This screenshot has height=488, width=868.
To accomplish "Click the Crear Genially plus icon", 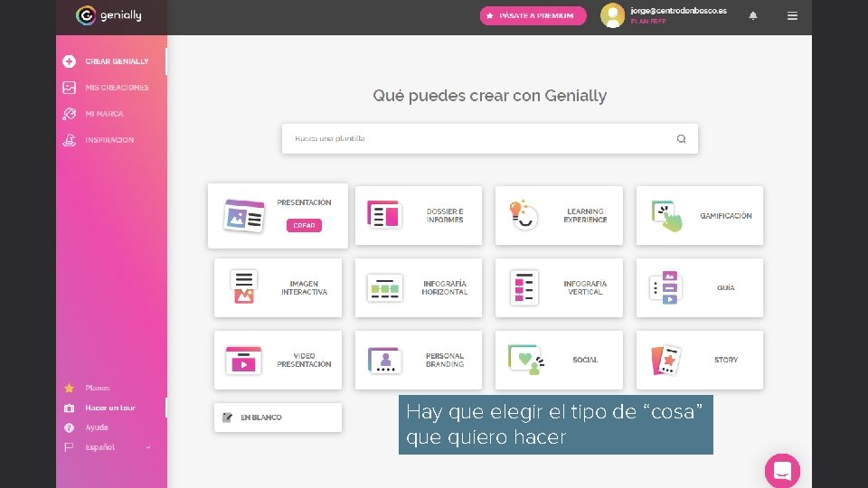I will (x=70, y=61).
